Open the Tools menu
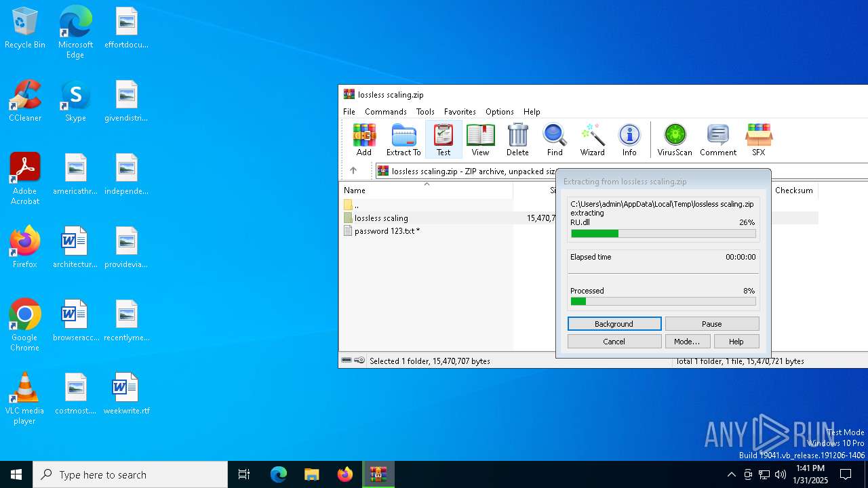 (425, 112)
